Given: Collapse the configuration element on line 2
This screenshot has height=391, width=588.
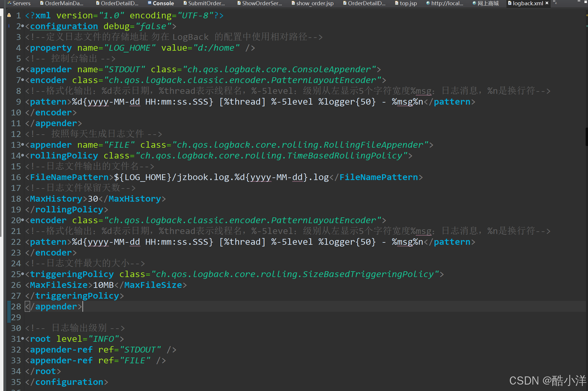Looking at the screenshot, I should (x=23, y=26).
